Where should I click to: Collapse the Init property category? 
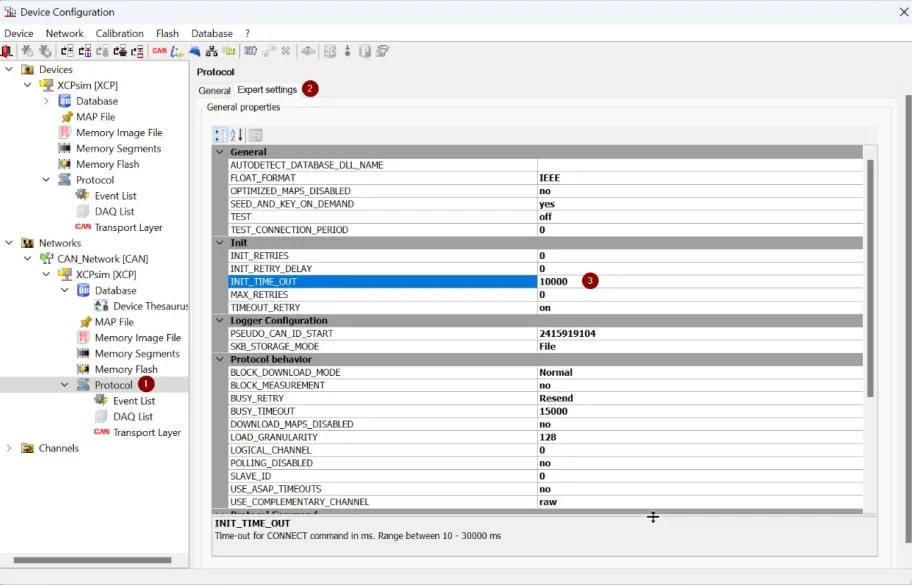pos(220,242)
